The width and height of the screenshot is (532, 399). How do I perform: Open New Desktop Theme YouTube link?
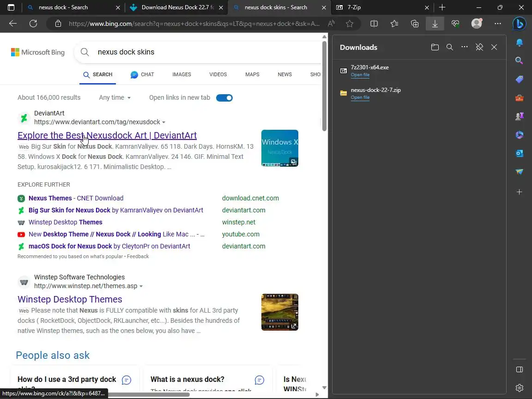click(x=116, y=235)
